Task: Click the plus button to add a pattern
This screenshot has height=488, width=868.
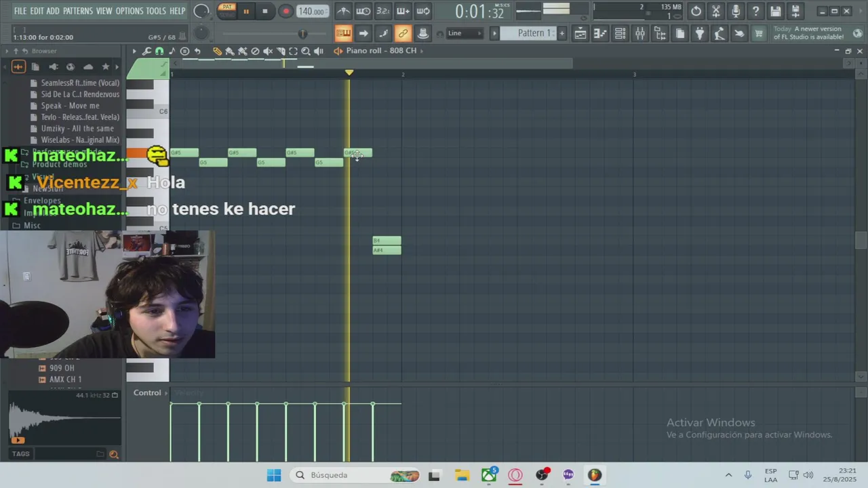Action: pos(561,33)
